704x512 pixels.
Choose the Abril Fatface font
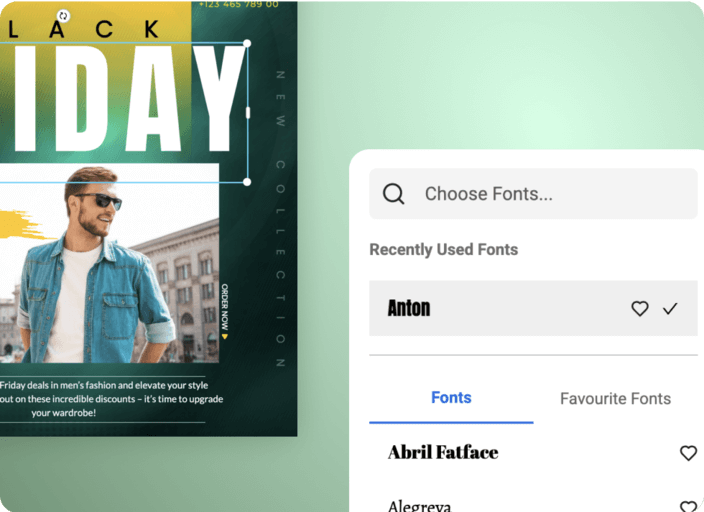point(443,452)
